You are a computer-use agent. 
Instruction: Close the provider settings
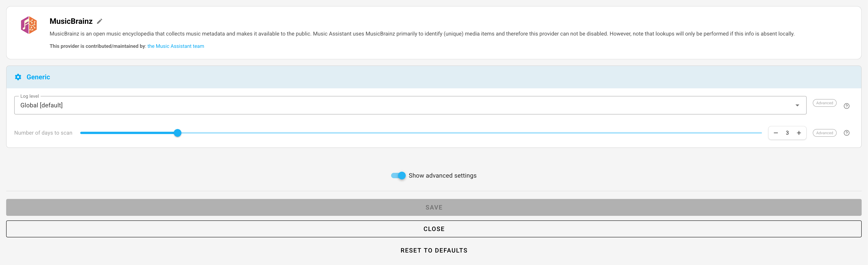coord(434,229)
